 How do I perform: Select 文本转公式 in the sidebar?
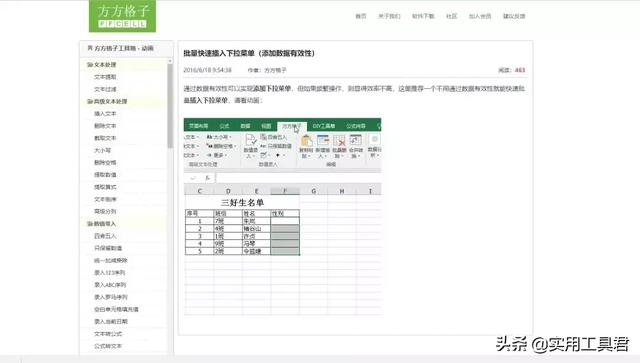(x=108, y=334)
